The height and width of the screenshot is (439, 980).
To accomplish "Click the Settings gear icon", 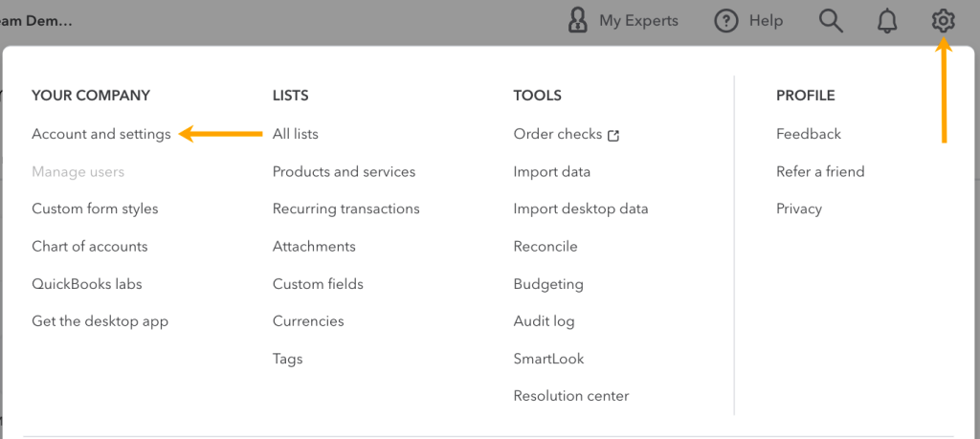I will tap(944, 20).
